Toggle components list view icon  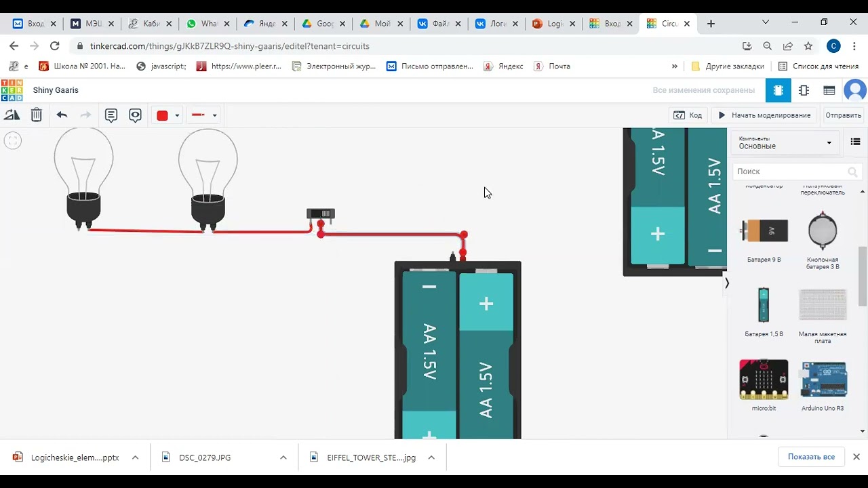[x=855, y=142]
